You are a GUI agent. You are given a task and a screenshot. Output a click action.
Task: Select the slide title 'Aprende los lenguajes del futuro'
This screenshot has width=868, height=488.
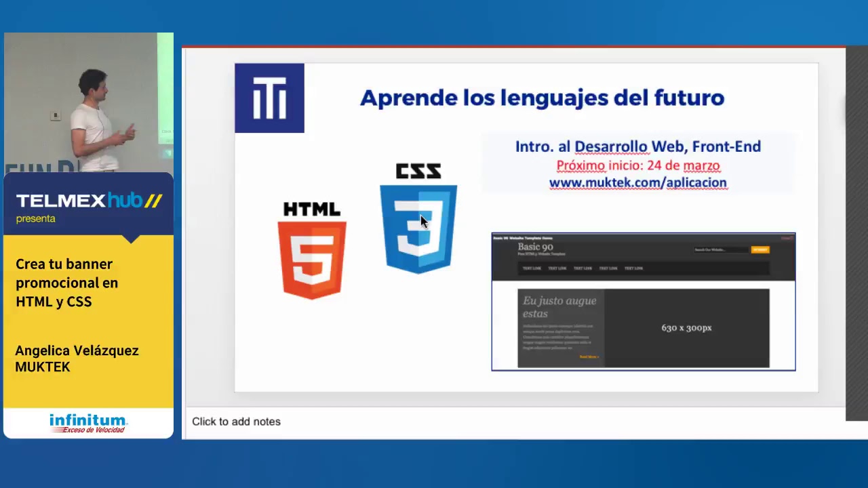(x=542, y=98)
